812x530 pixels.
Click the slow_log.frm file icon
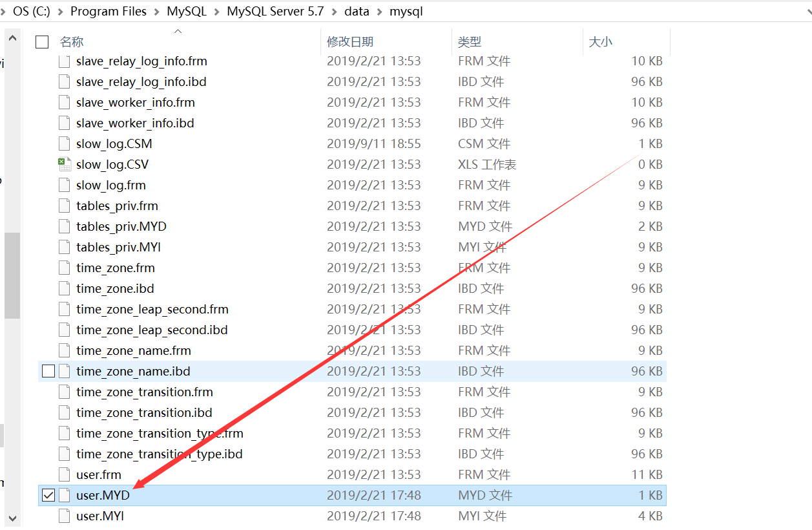tap(64, 185)
